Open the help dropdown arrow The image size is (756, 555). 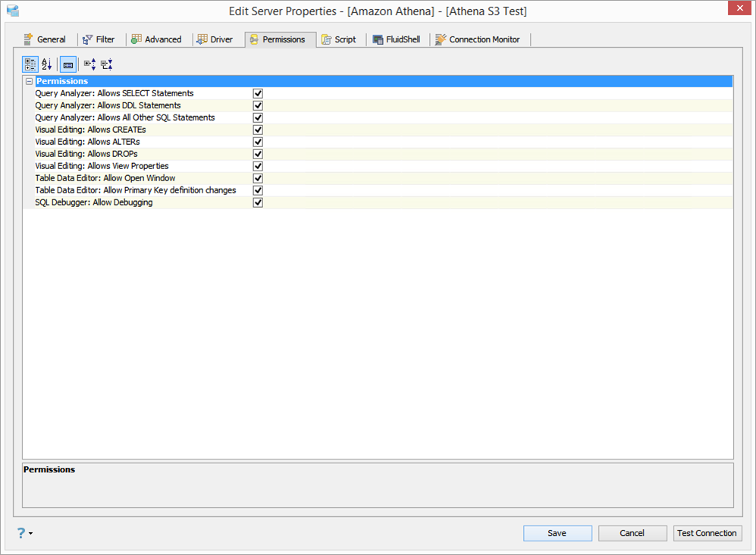31,533
